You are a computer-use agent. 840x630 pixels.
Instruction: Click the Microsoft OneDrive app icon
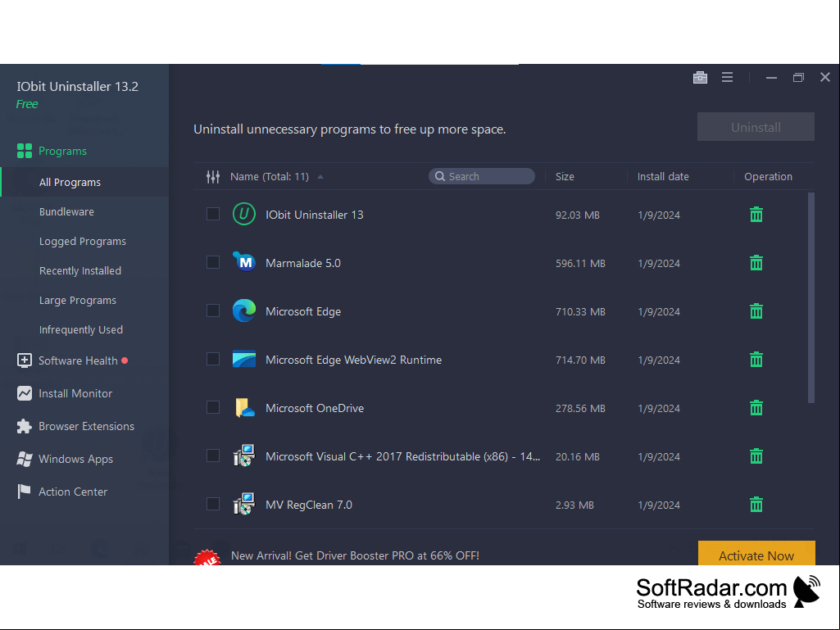243,408
